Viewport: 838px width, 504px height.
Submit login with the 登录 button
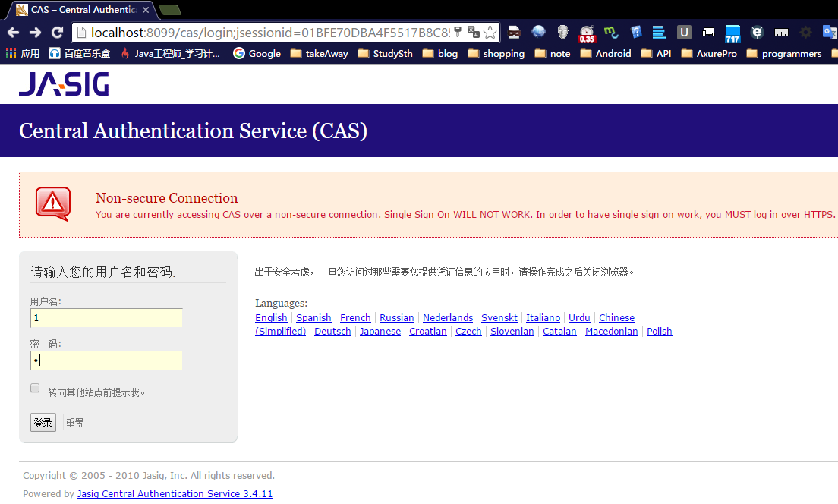(43, 423)
